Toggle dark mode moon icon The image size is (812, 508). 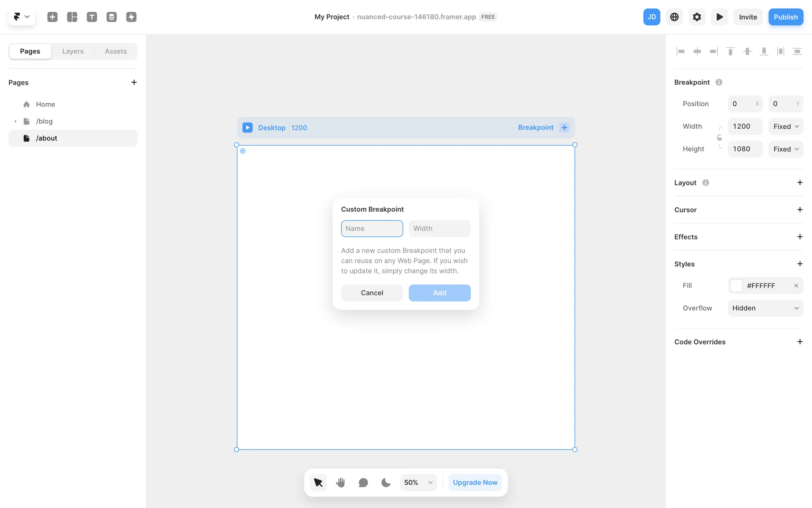[x=386, y=483]
